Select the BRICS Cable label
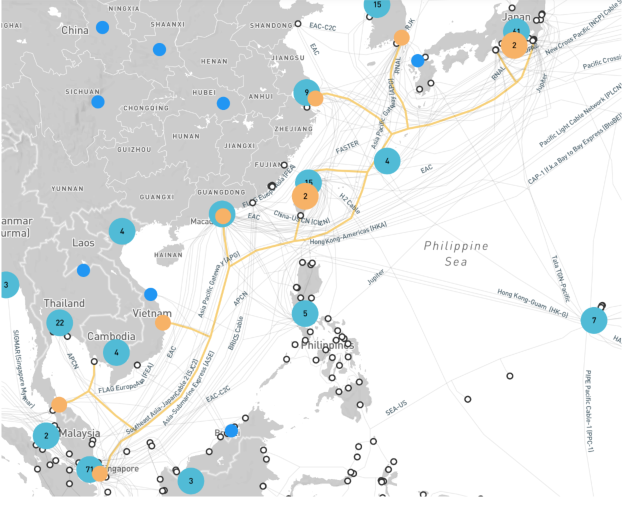The height and width of the screenshot is (511, 630). [x=236, y=333]
